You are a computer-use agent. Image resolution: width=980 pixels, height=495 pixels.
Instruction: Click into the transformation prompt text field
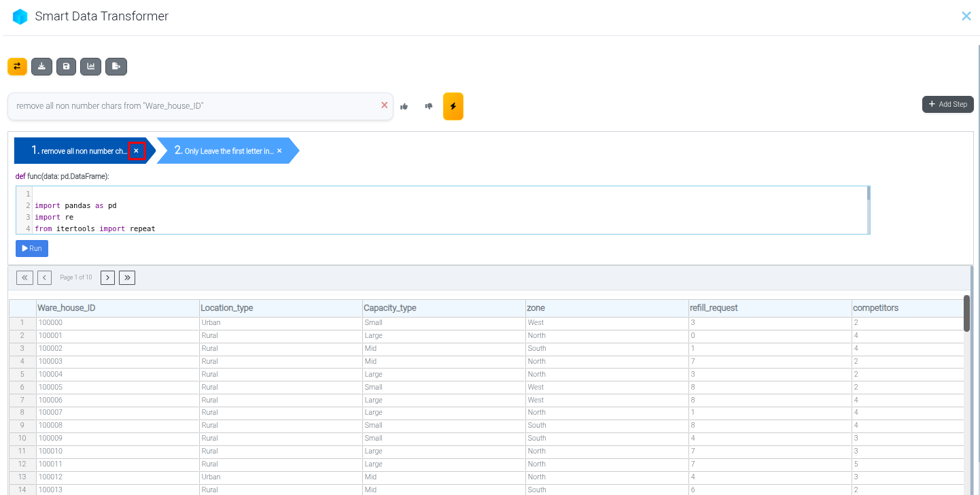[x=194, y=107]
